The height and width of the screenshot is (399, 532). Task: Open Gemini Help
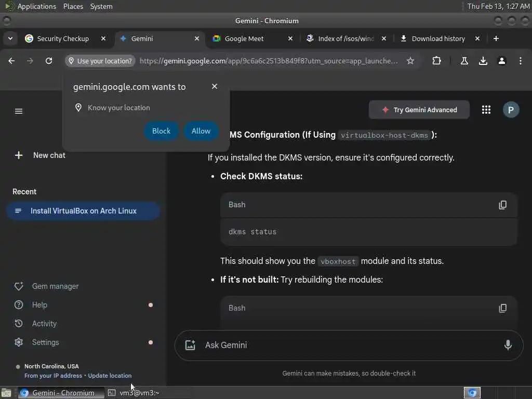31,305
